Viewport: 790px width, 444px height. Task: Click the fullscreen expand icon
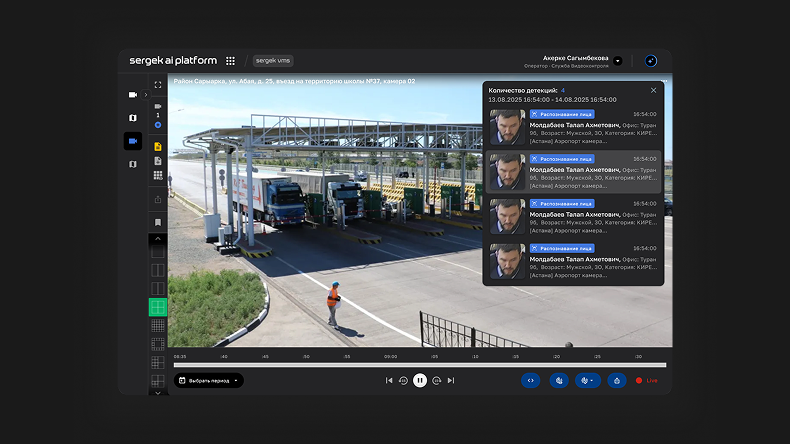click(x=158, y=85)
